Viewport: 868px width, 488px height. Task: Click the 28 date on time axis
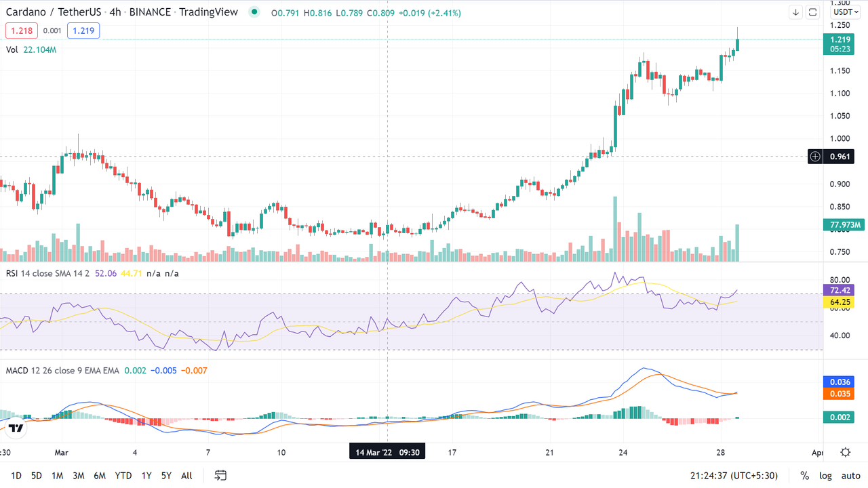point(722,452)
